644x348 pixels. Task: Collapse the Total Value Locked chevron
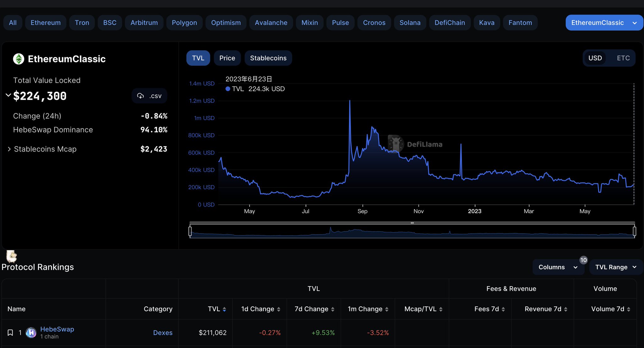coord(8,95)
